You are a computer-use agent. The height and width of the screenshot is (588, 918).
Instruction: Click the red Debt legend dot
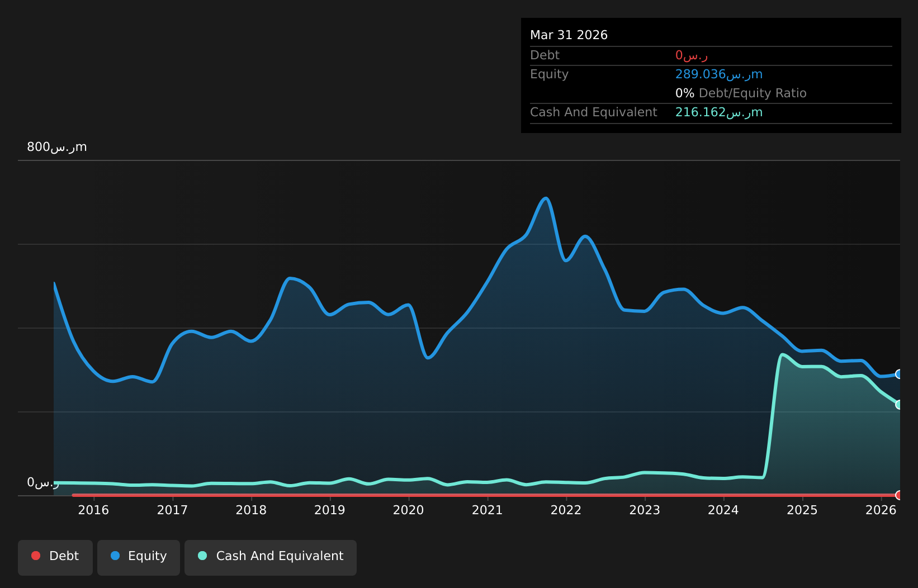(x=36, y=556)
